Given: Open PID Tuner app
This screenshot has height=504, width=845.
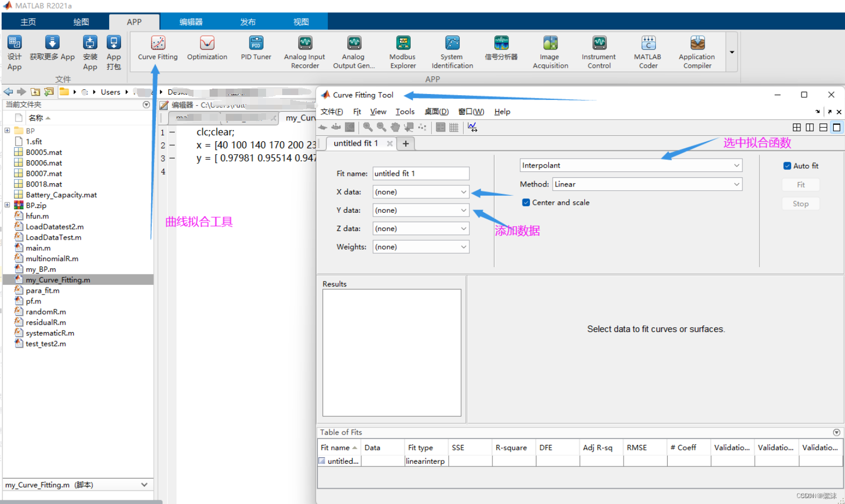Looking at the screenshot, I should [x=256, y=48].
